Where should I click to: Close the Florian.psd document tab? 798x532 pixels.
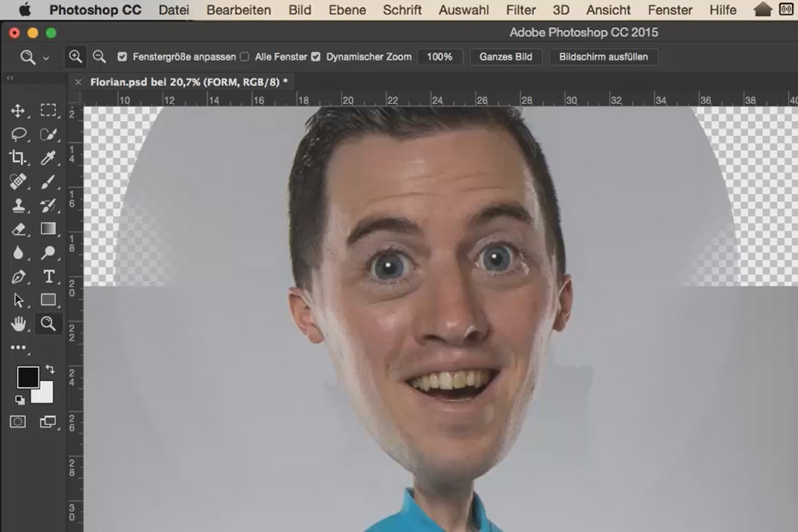tap(78, 82)
